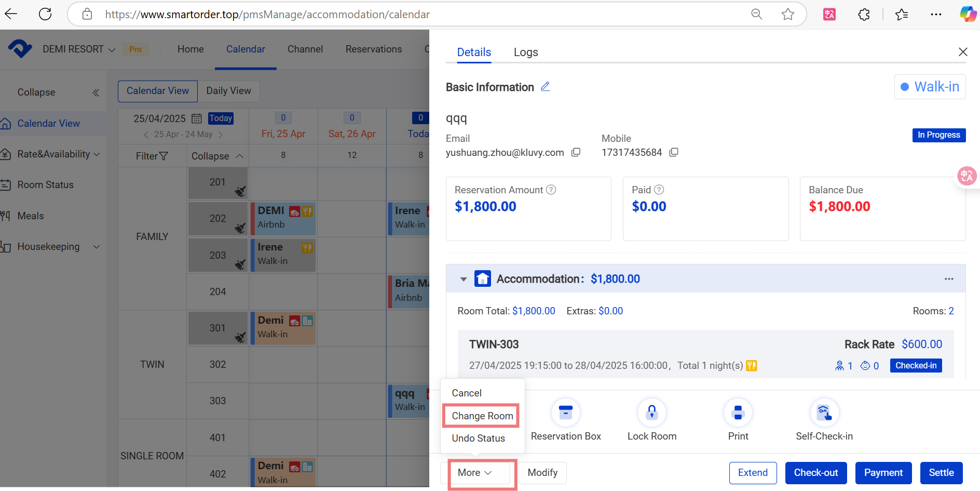Switch to the Logs tab
980x491 pixels.
point(525,52)
